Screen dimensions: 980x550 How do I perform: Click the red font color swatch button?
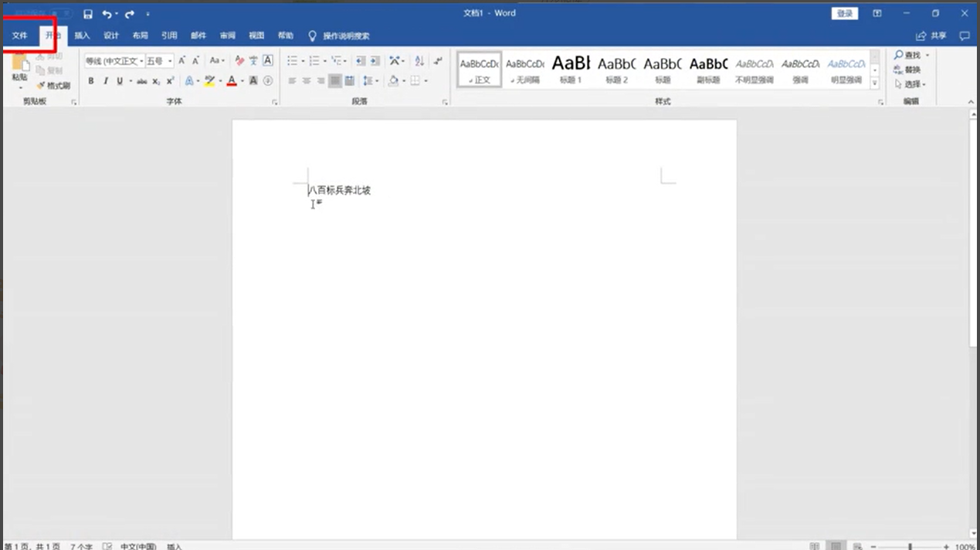(231, 81)
